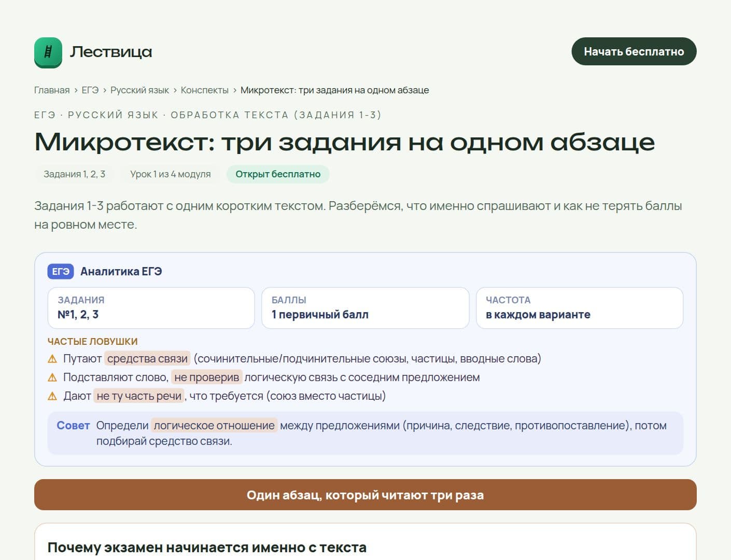This screenshot has height=560, width=731.
Task: Click the warning icon beside Дают
Action: pyautogui.click(x=52, y=396)
